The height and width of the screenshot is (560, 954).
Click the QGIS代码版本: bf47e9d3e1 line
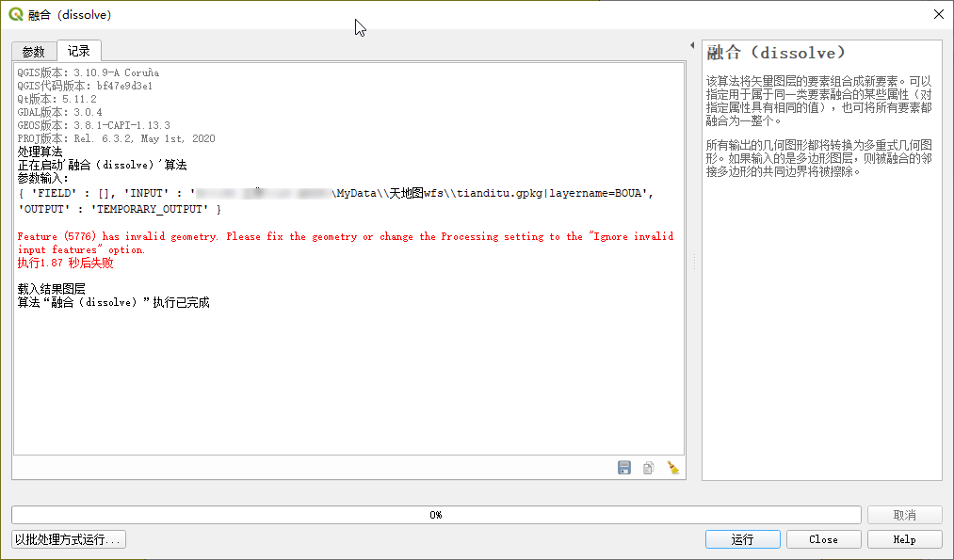point(85,86)
